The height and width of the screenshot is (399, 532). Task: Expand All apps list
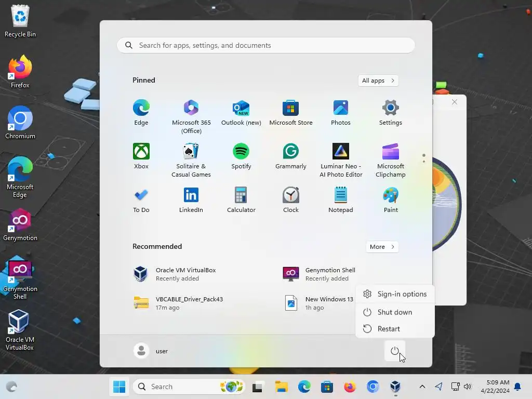click(378, 81)
